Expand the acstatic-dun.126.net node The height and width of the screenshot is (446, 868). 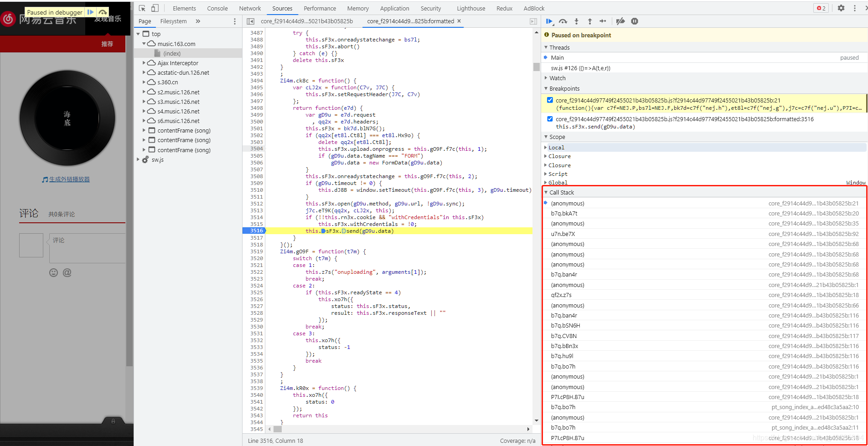(144, 72)
